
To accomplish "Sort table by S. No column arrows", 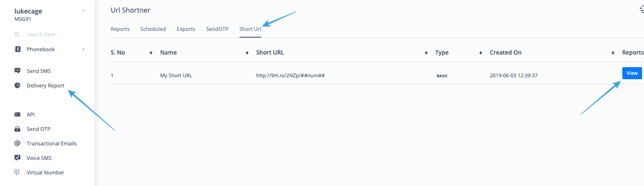I will (x=151, y=53).
